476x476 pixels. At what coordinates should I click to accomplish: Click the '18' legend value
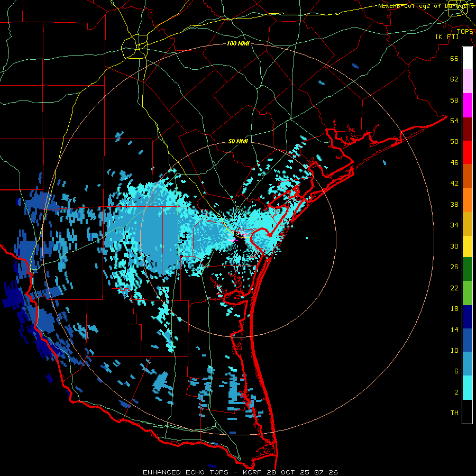point(454,309)
